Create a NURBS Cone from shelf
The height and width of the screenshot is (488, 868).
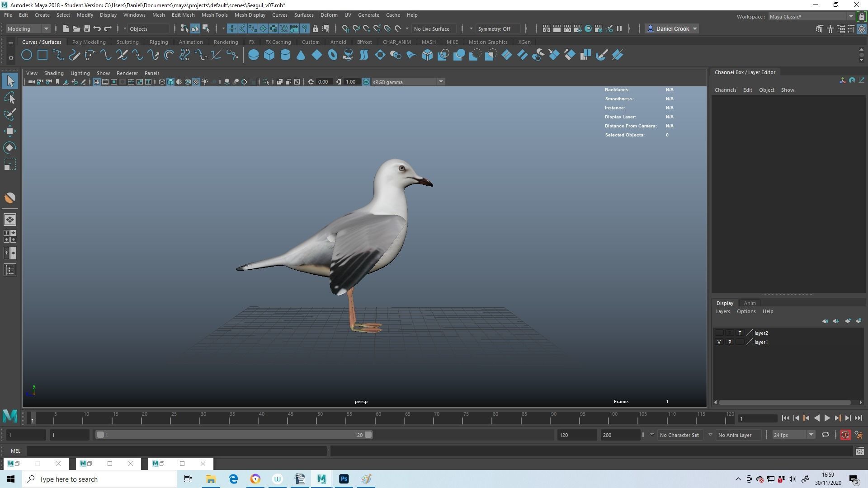[x=301, y=55]
